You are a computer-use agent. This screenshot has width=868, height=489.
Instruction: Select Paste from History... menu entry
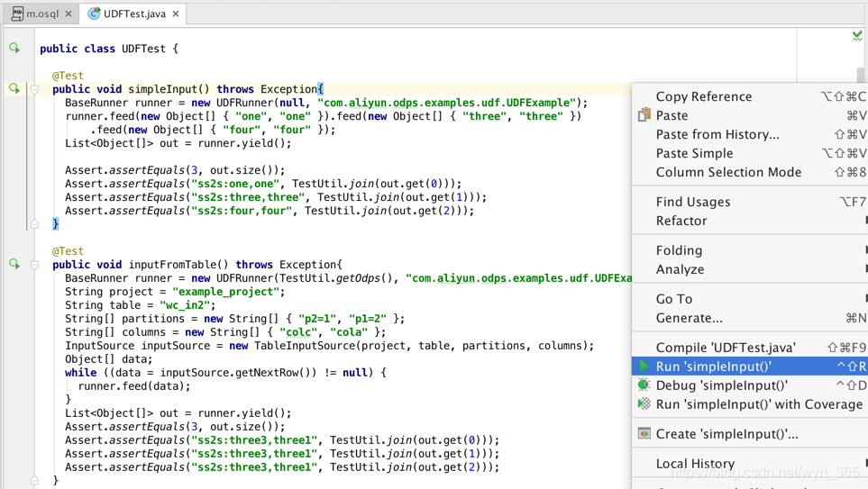tap(750, 134)
